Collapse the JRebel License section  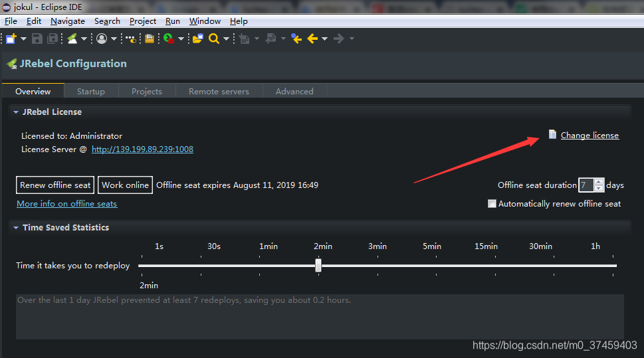click(16, 112)
